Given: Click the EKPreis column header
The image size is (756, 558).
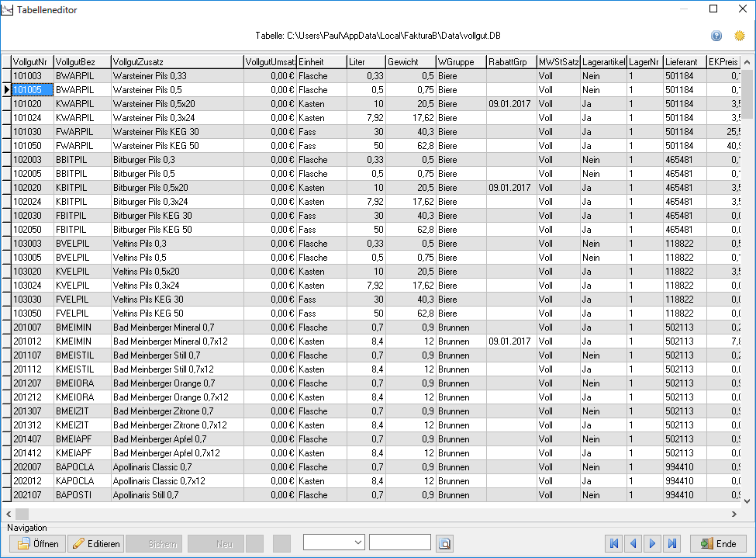Looking at the screenshot, I should (723, 62).
